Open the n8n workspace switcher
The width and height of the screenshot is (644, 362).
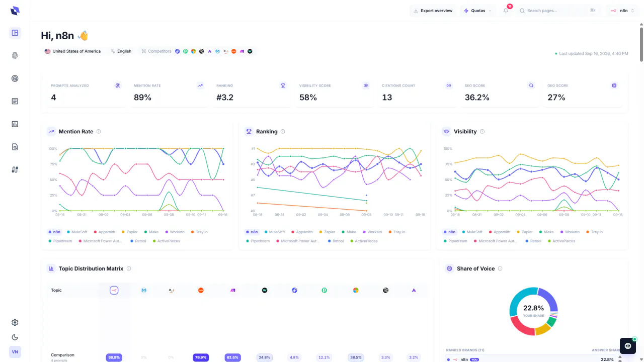pos(622,11)
